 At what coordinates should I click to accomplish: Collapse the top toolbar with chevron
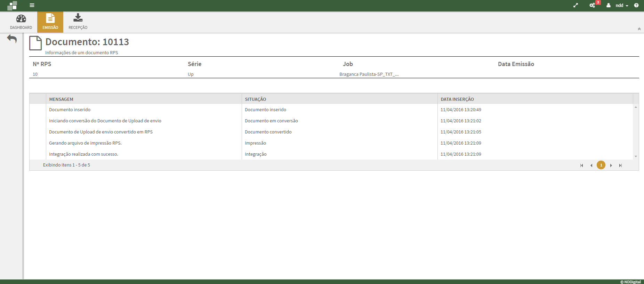pyautogui.click(x=639, y=29)
